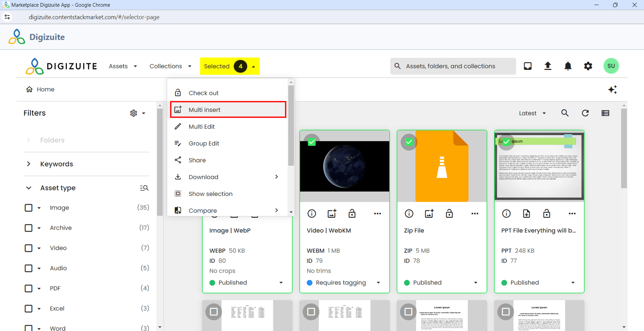This screenshot has height=331, width=644.
Task: Click the browser address bar URL
Action: (x=94, y=17)
